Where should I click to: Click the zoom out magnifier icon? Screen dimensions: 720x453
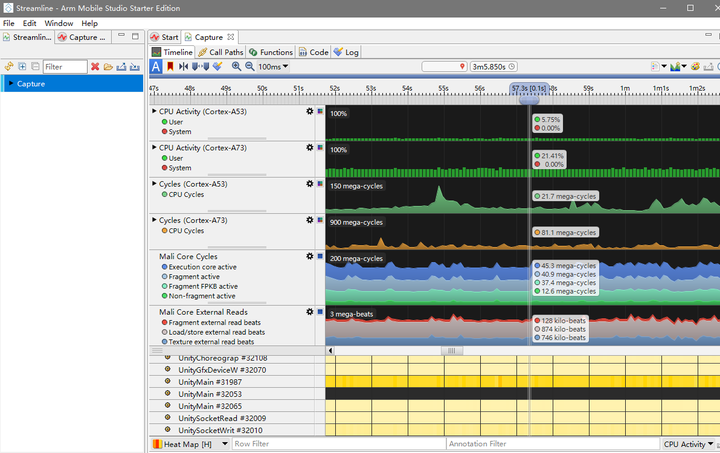(x=249, y=67)
